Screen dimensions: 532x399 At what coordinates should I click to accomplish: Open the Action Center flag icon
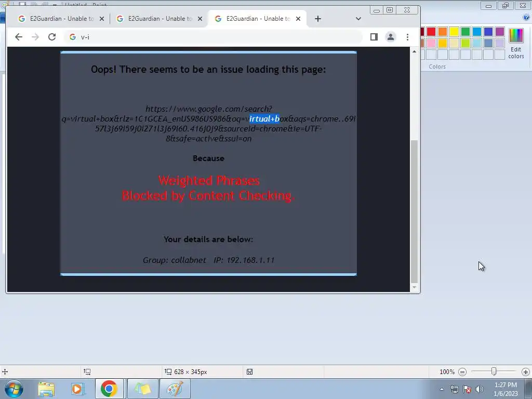(x=467, y=390)
